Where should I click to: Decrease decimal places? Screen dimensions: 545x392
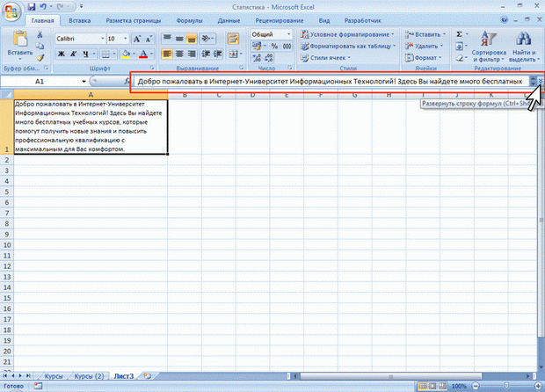click(269, 58)
